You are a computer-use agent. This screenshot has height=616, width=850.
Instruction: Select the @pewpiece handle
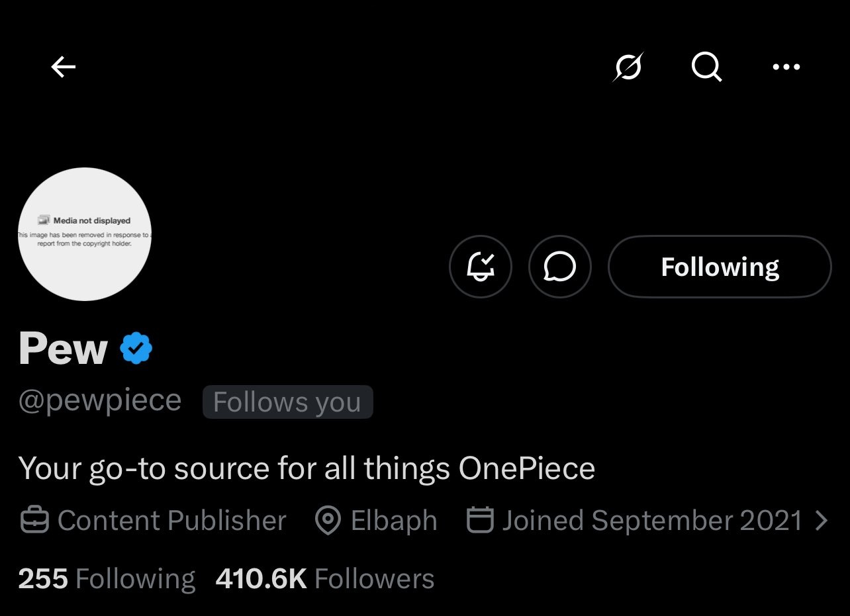click(100, 401)
